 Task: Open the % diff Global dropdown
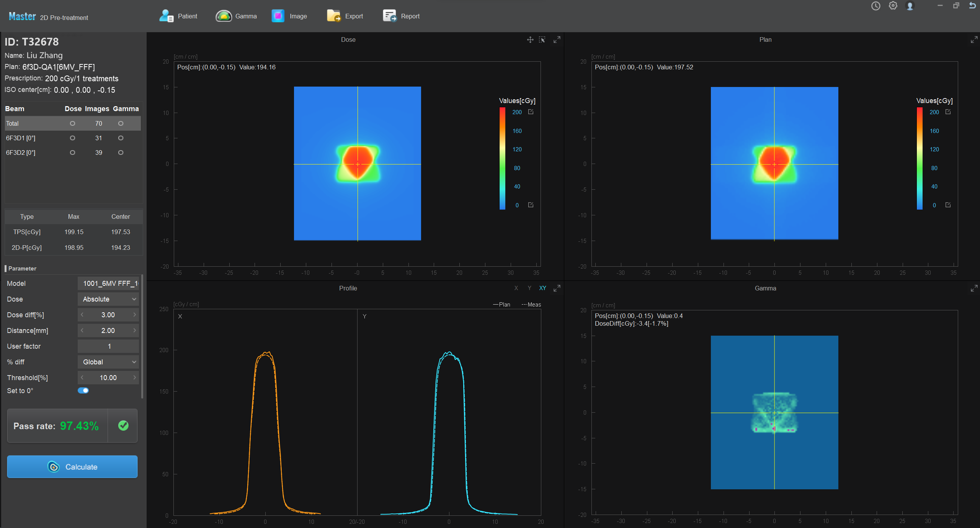click(108, 362)
